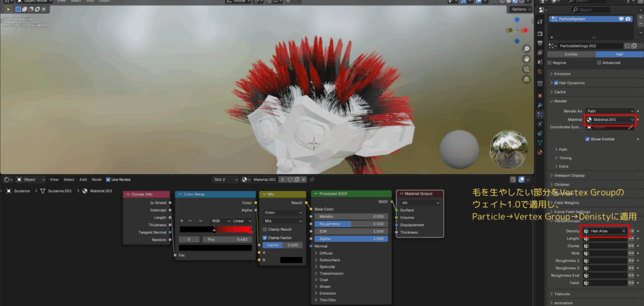Open the Render As Path dropdown
The image size is (644, 306).
[x=610, y=111]
